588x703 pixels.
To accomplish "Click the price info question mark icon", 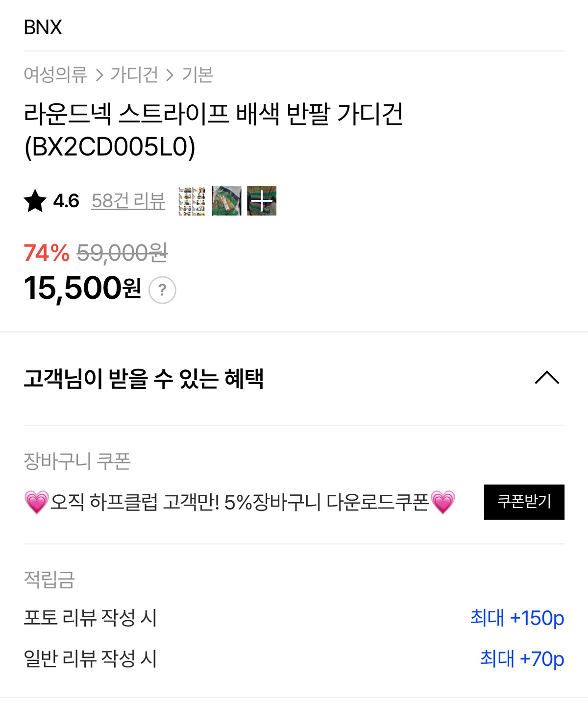I will point(162,290).
